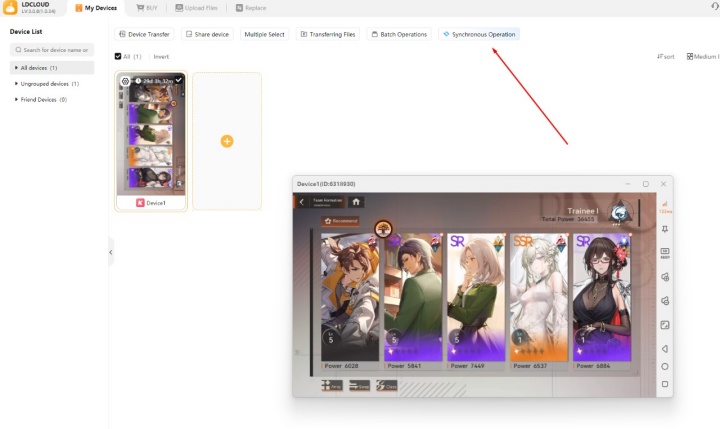The width and height of the screenshot is (720, 429).
Task: Click Android recents square in device sidebar
Action: tap(664, 384)
